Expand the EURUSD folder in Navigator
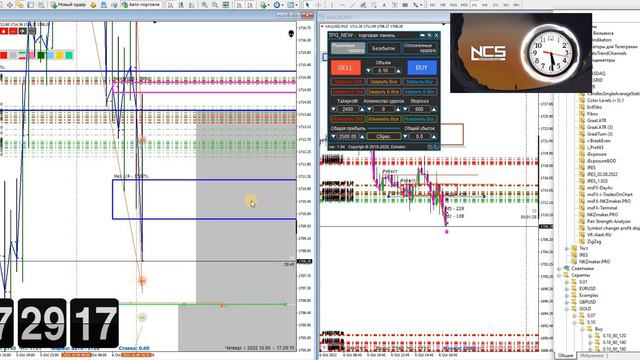 (567, 289)
